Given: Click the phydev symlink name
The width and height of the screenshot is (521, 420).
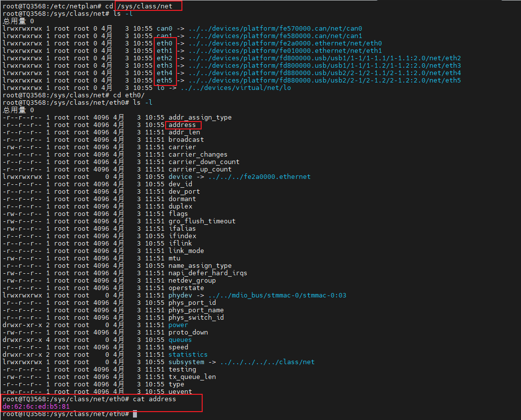Looking at the screenshot, I should point(180,295).
